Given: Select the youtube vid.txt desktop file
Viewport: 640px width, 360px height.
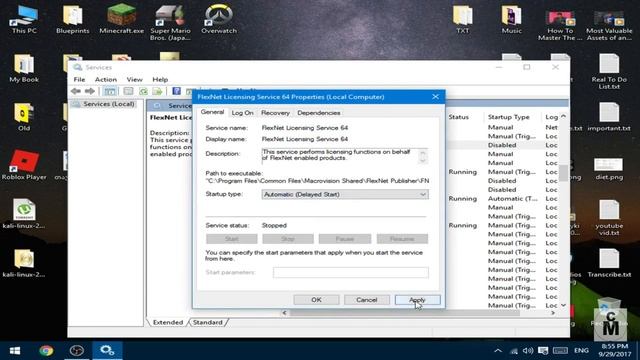Looking at the screenshot, I should 609,218.
